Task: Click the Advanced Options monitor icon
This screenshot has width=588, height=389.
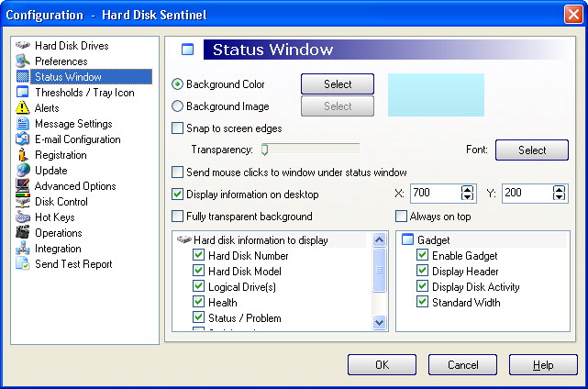Action: (x=23, y=185)
